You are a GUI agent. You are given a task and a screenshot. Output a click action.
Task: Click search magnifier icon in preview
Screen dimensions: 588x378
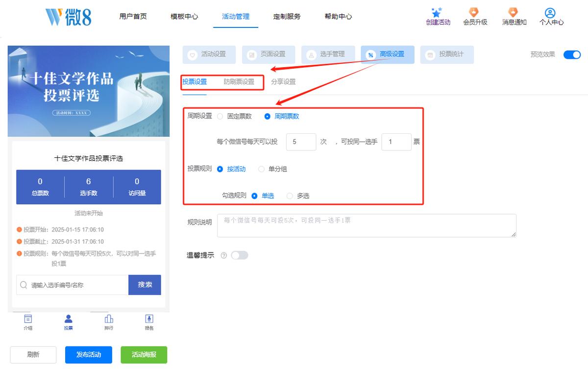pos(24,285)
